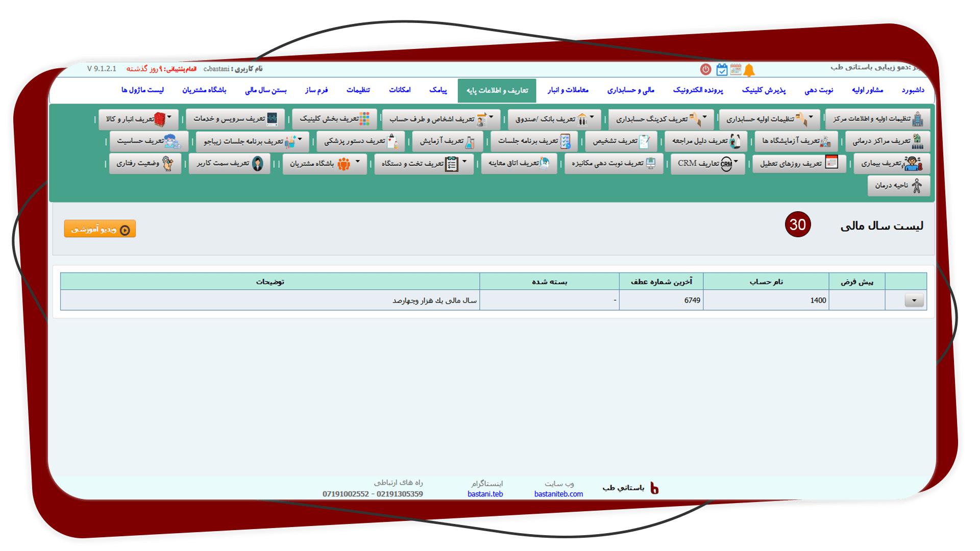980x551 pixels.
Task: Click the تعریف حساسیت icon
Action: pos(173,141)
